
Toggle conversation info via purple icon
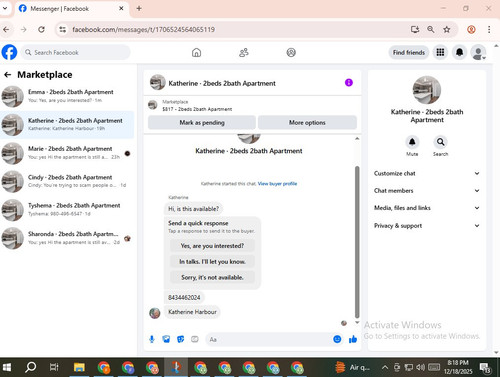point(349,82)
